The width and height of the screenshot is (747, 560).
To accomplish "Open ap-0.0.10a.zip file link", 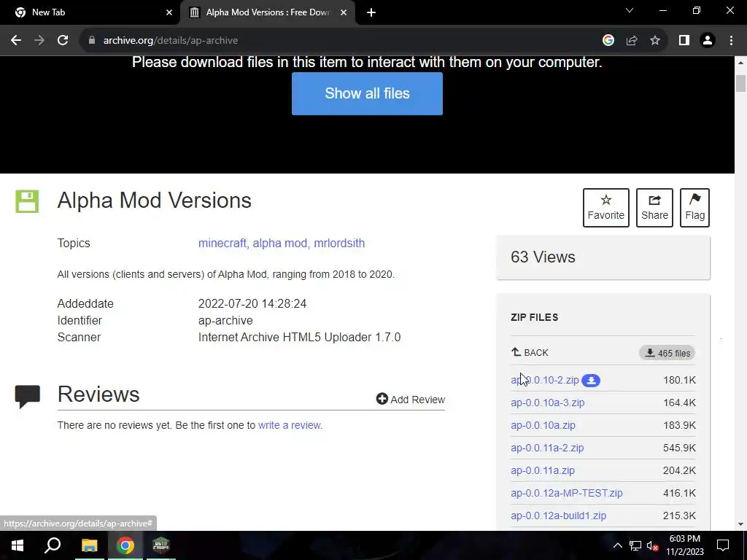I will (543, 425).
